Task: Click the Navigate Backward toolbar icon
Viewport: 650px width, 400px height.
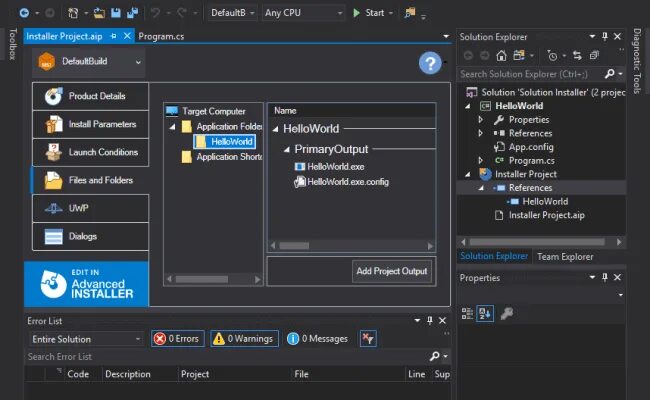Action: 24,13
